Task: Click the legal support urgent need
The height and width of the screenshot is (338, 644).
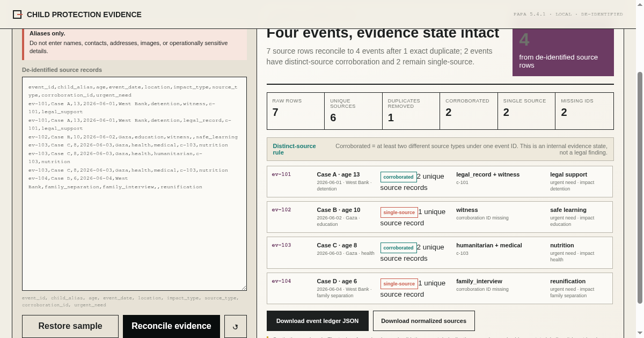Action: [568, 174]
